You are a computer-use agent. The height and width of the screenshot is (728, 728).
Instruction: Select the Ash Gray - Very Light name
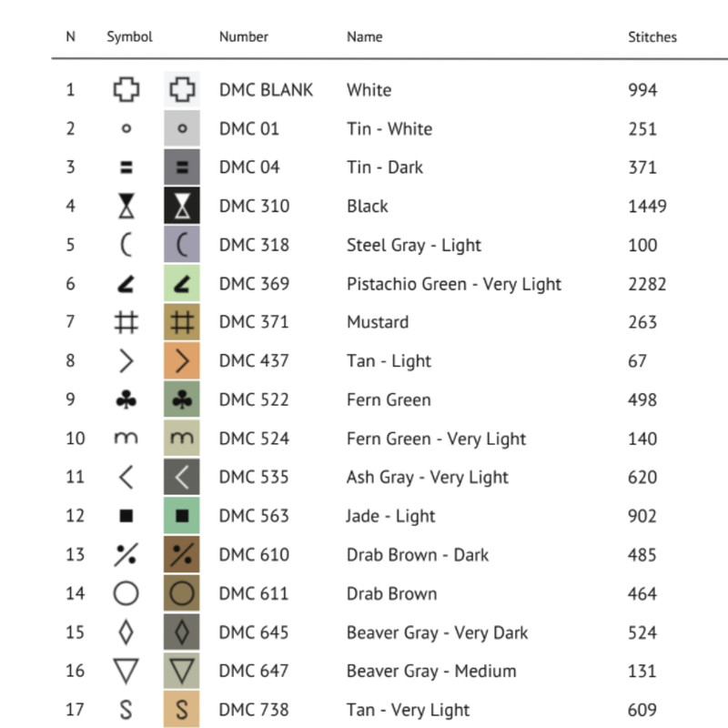click(427, 477)
